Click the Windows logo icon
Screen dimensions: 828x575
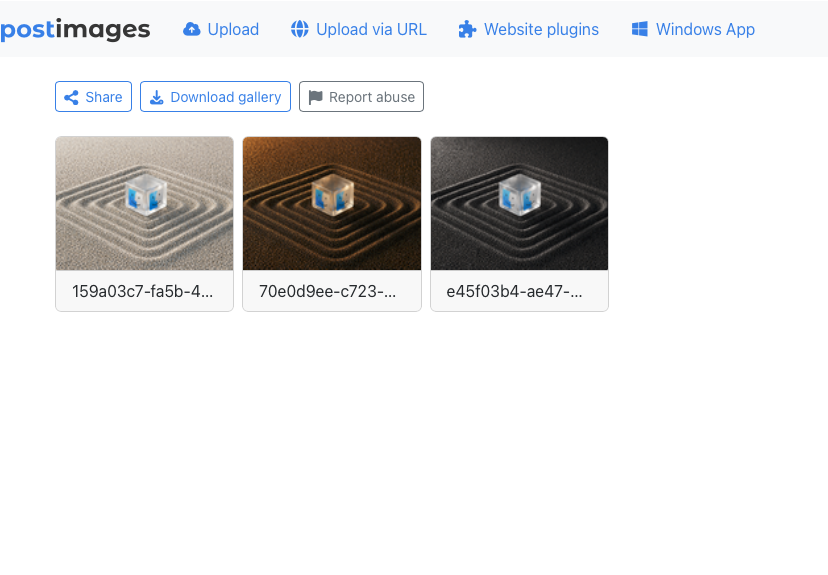coord(639,29)
